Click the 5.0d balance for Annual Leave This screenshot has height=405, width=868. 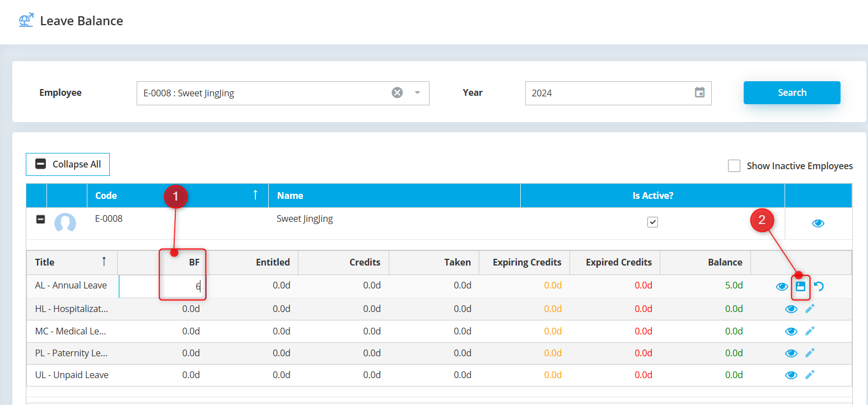pos(734,285)
